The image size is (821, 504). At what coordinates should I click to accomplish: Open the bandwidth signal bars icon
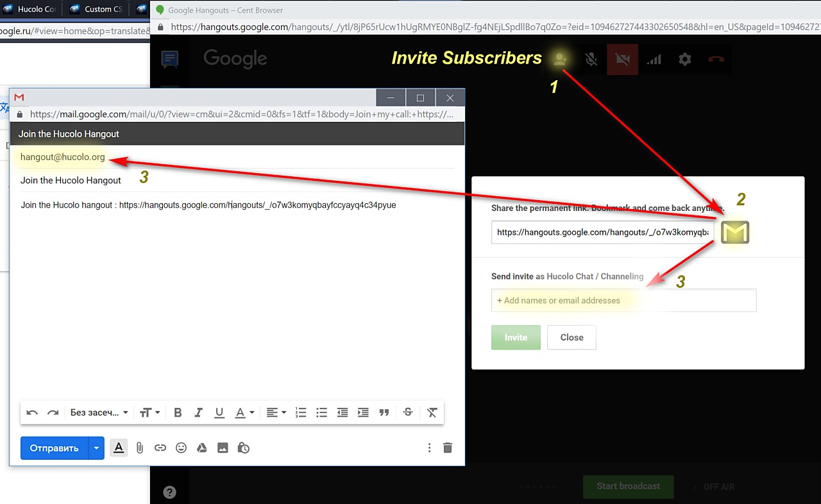pyautogui.click(x=654, y=60)
